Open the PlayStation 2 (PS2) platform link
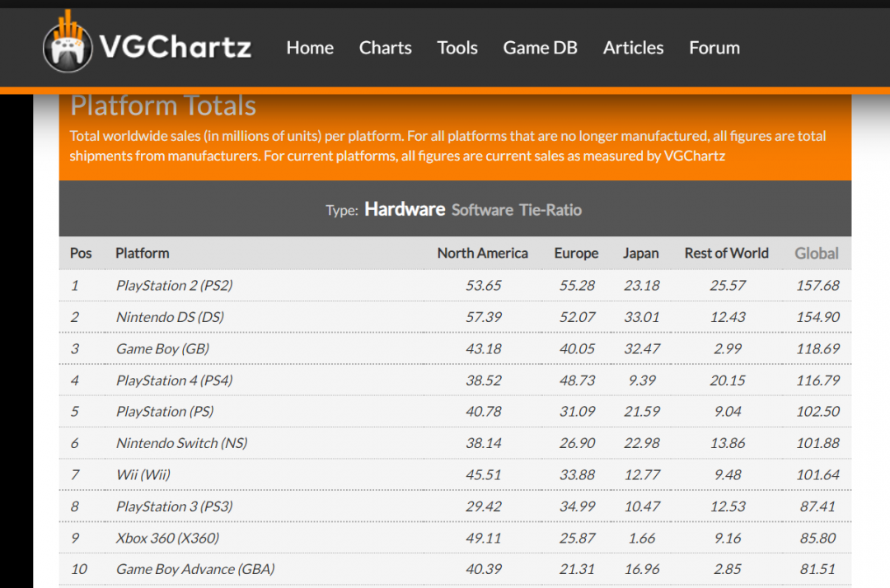Image resolution: width=890 pixels, height=588 pixels. click(174, 286)
